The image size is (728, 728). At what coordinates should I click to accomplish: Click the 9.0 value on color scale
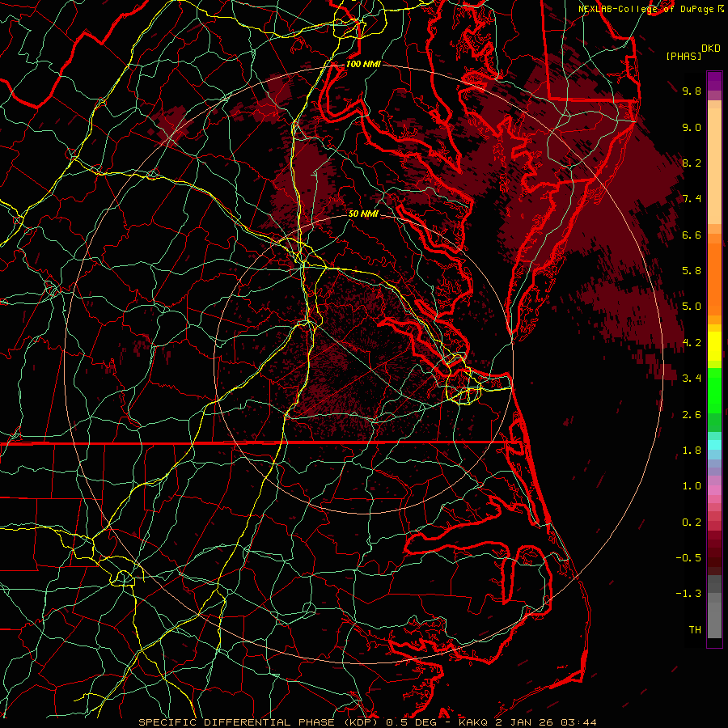pos(692,127)
